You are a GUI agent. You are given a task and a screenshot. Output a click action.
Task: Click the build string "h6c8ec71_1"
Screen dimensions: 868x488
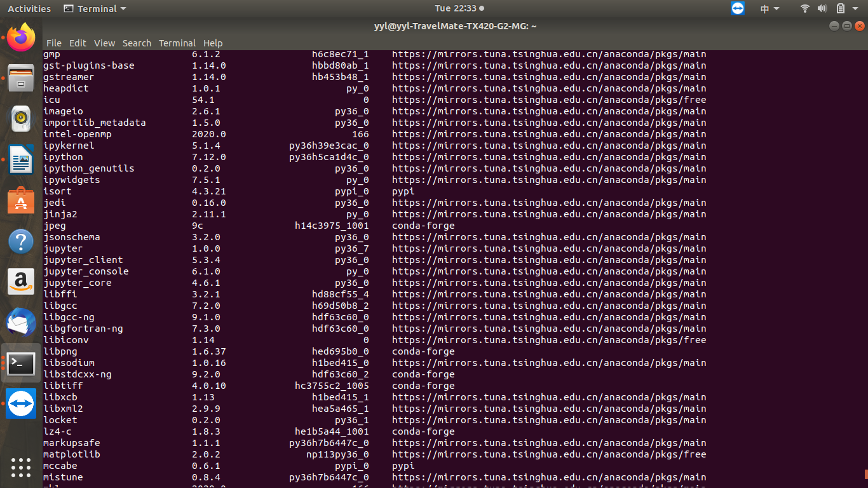(341, 54)
